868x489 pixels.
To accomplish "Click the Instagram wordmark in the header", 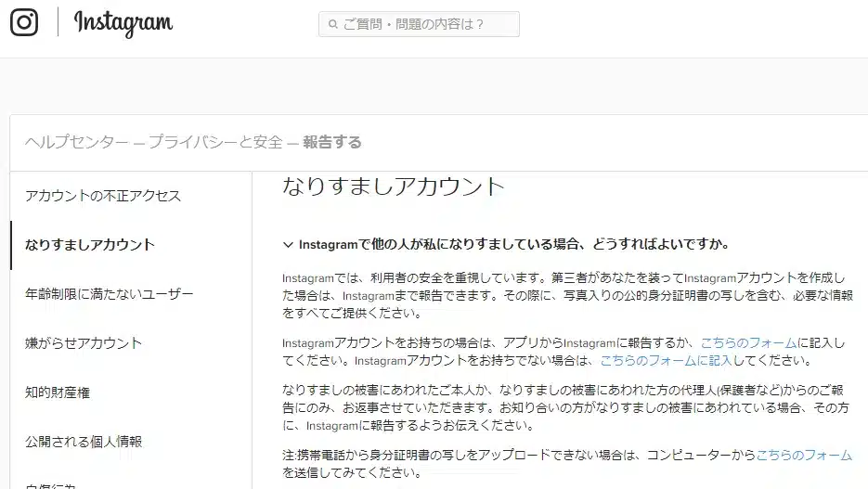I will point(123,23).
